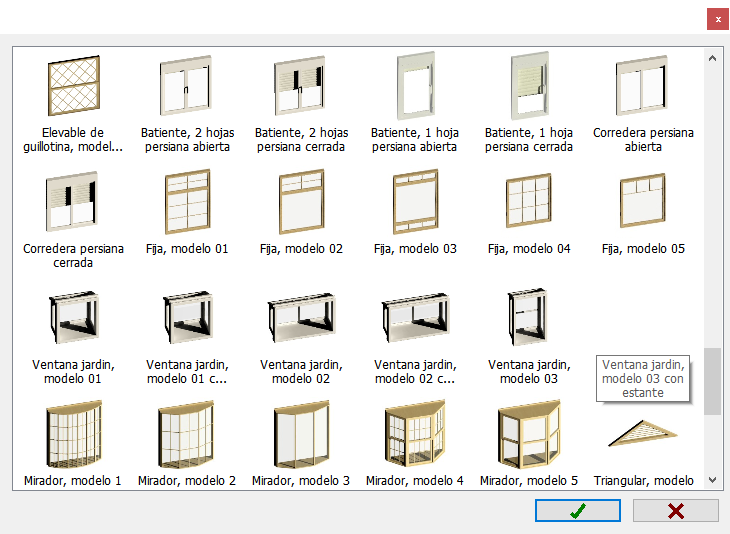Select Corredera persiana abierta window icon

click(642, 86)
